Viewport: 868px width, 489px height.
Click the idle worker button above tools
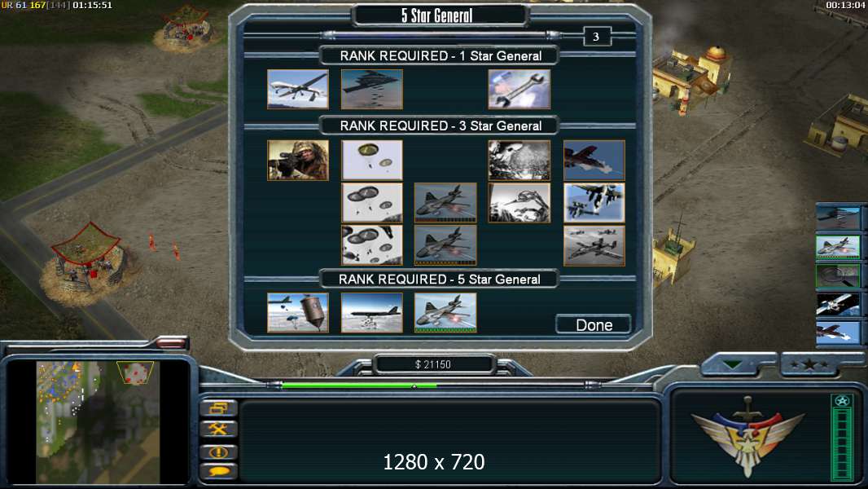point(219,408)
